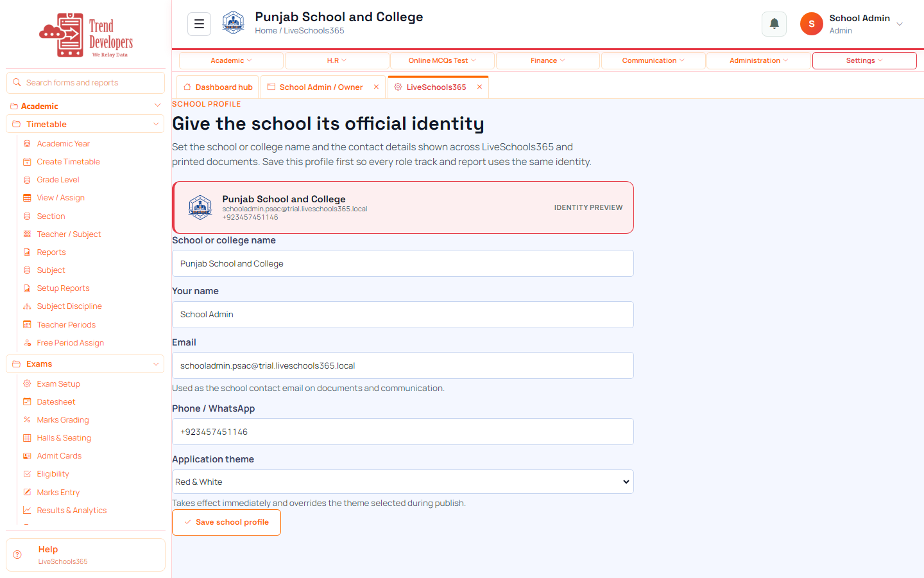Open the Finance menu dropdown
The image size is (924, 578).
[x=547, y=60]
